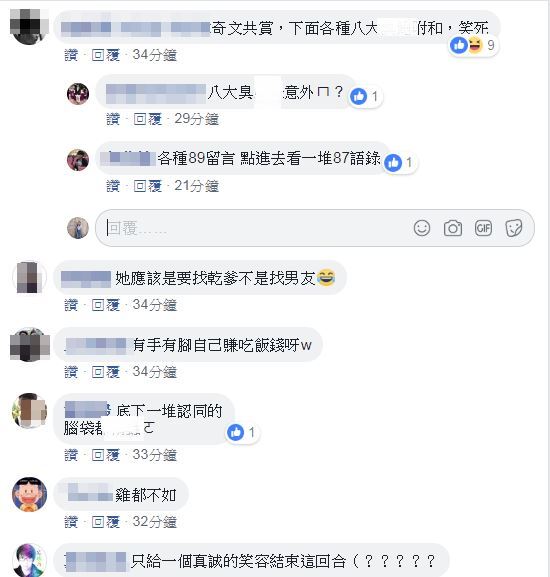Like the 她應該是要找乾爹 comment
The width and height of the screenshot is (550, 577).
click(71, 305)
